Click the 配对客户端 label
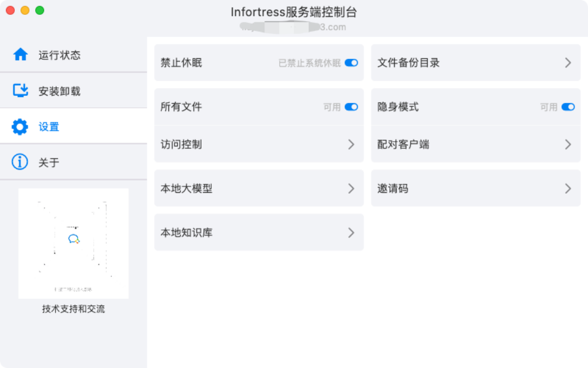This screenshot has height=368, width=588. pos(403,144)
